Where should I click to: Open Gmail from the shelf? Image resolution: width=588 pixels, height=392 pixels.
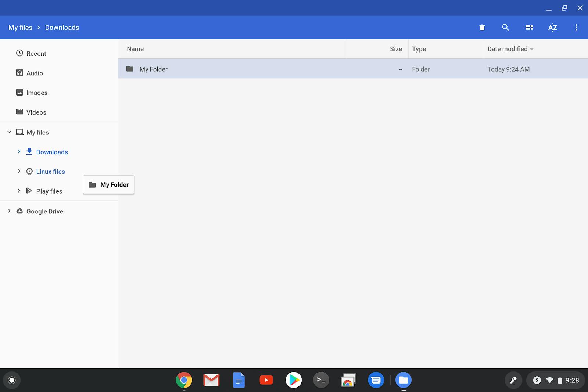(x=211, y=380)
